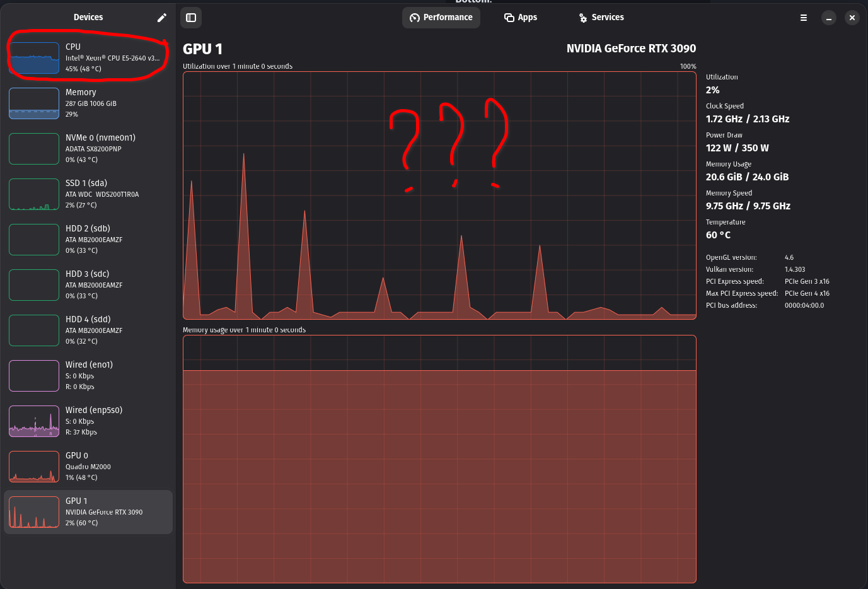Click the HDD 2 mini graph thumbnail
Viewport: 868px width, 589px height.
tap(34, 240)
